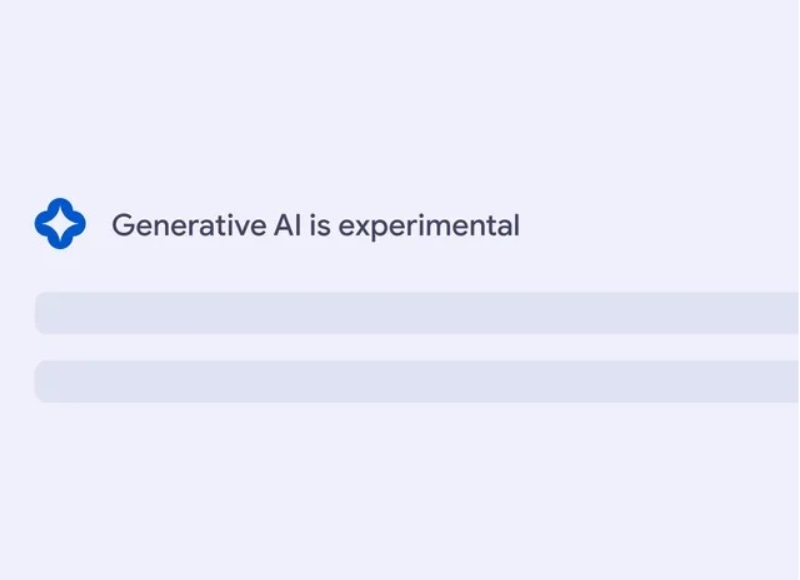The image size is (800, 580).
Task: Click the 'AI' text in the heading
Action: tap(286, 225)
